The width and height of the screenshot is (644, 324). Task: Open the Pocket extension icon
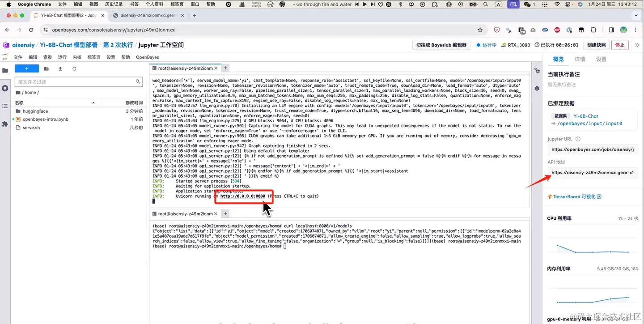point(497,30)
